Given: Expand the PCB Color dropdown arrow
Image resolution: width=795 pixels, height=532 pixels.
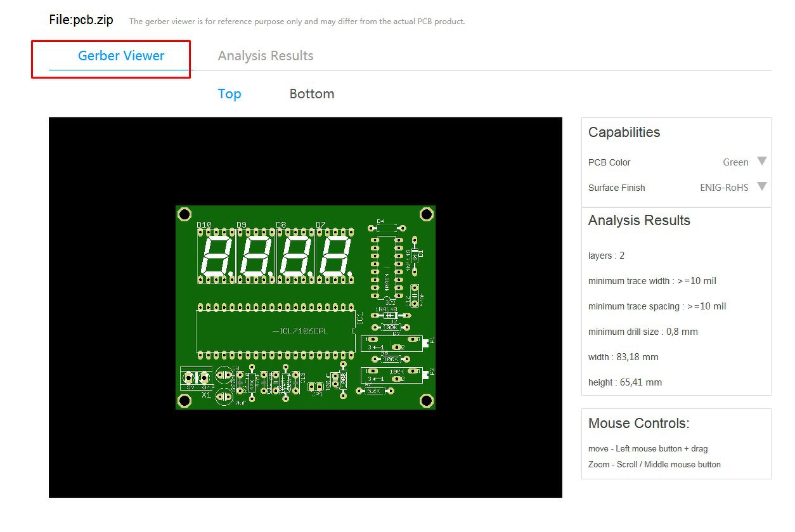Looking at the screenshot, I should [762, 161].
